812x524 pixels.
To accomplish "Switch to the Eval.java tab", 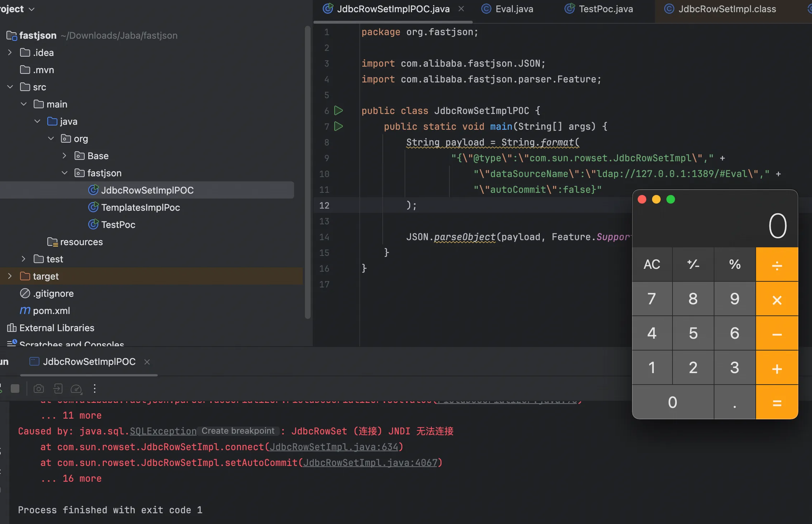I will coord(514,9).
